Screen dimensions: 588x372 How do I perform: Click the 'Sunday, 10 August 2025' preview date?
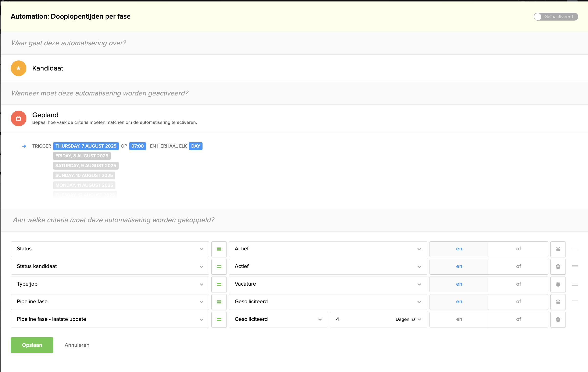click(84, 175)
